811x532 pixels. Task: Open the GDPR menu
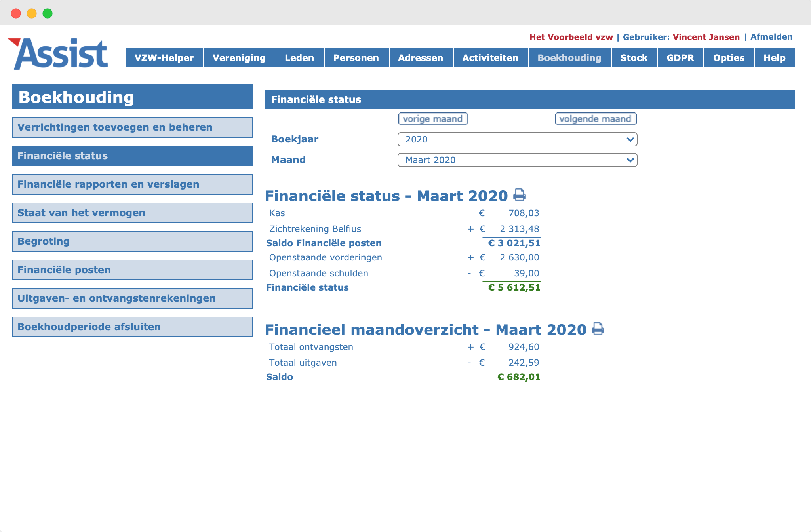coord(681,58)
